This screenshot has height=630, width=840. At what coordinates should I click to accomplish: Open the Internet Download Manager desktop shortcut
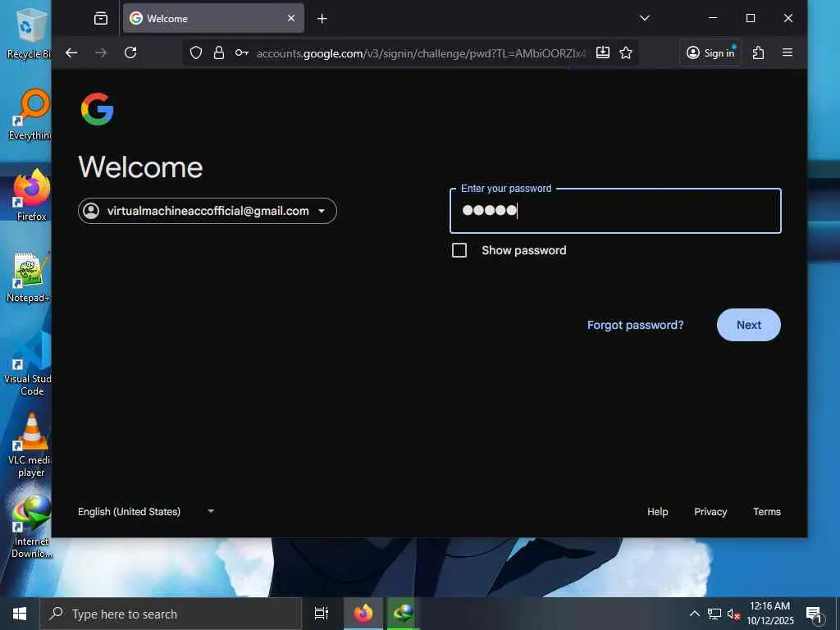[31, 527]
